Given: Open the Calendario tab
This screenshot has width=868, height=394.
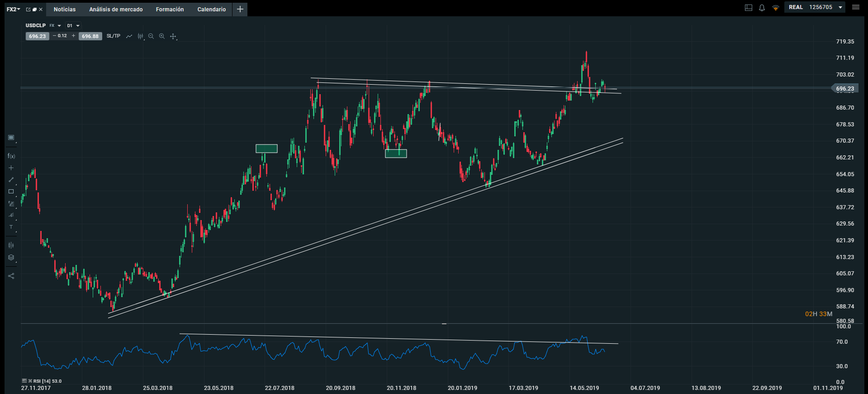Looking at the screenshot, I should 211,10.
